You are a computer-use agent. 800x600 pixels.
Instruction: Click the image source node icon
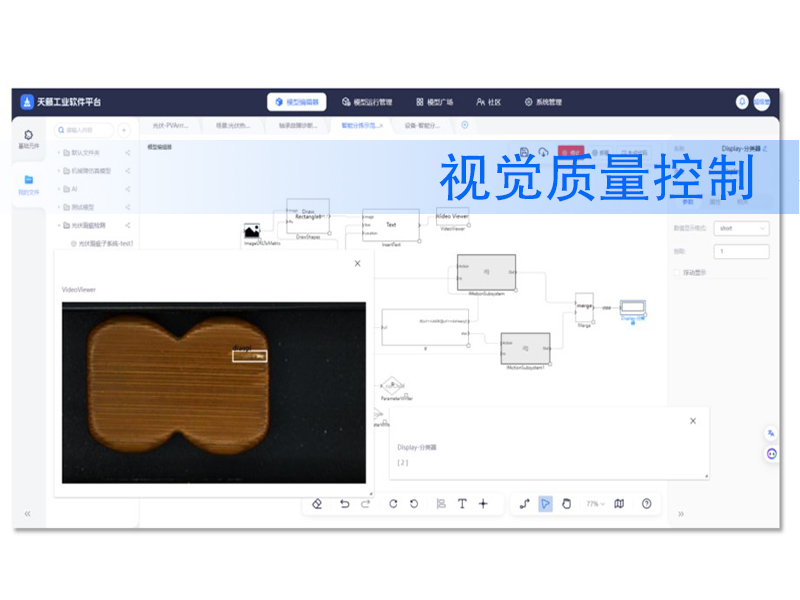252,231
